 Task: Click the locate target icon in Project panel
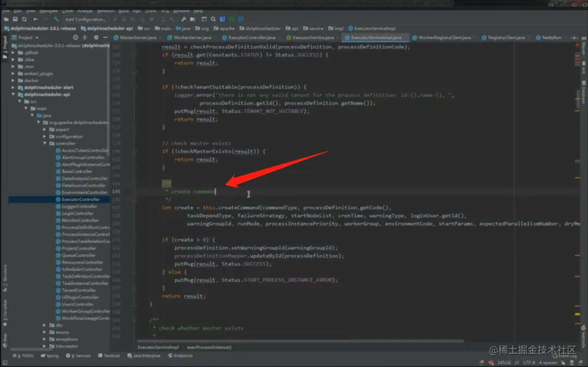pos(76,38)
